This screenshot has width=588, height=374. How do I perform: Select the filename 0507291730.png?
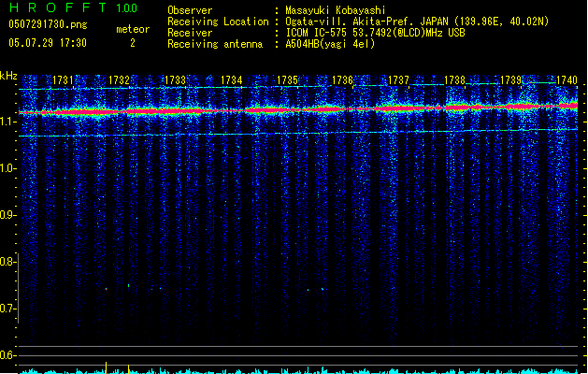(48, 25)
